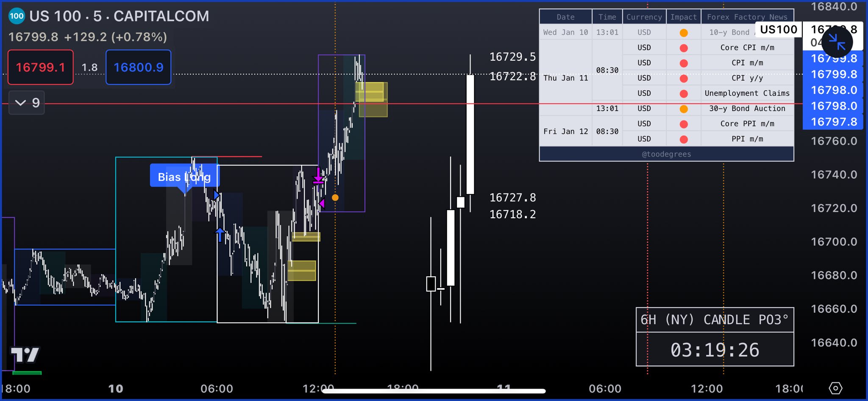This screenshot has height=401, width=868.
Task: Click the Fri Jan 12 date cell
Action: click(x=566, y=132)
